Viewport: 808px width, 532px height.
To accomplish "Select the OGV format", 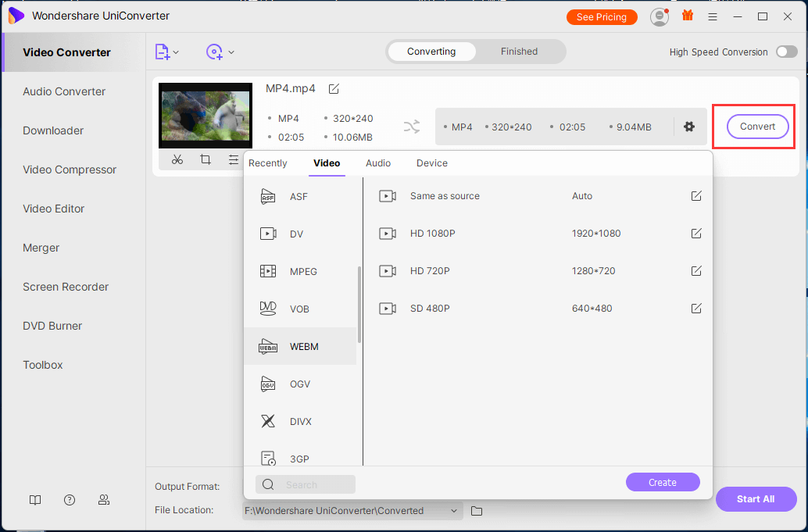I will (300, 384).
